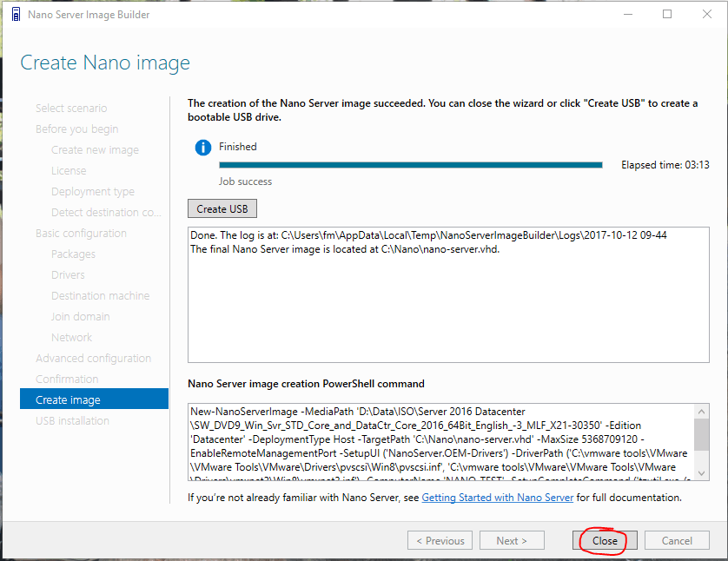Image resolution: width=728 pixels, height=561 pixels.
Task: Click the 'Create Nano image' page title
Action: tap(105, 63)
